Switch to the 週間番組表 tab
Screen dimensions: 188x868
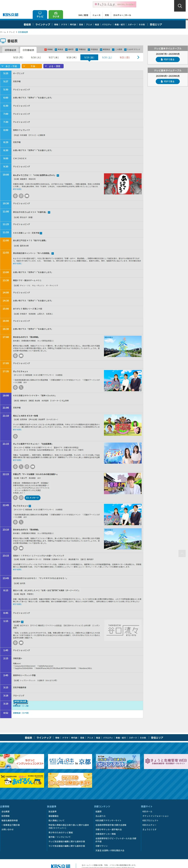tap(10, 50)
